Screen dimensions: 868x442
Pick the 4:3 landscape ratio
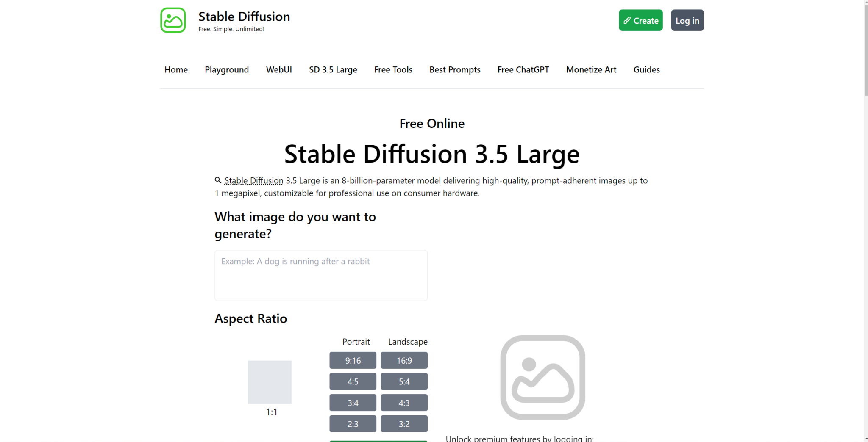tap(404, 403)
